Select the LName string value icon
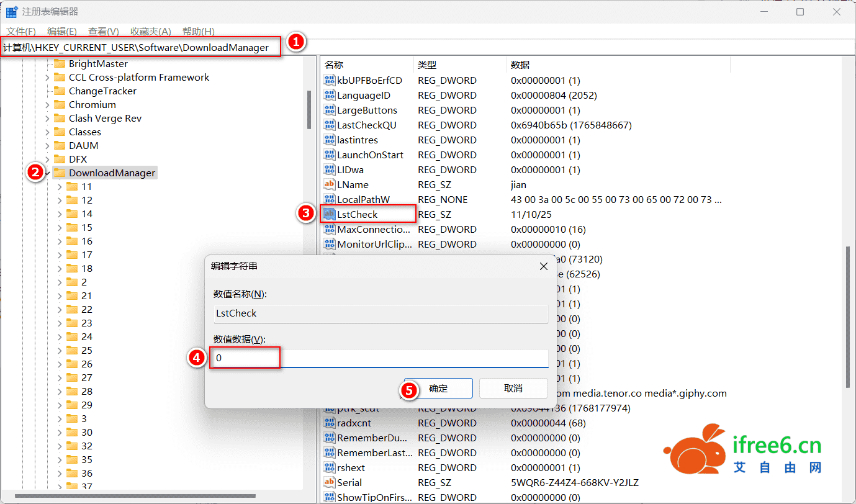 pyautogui.click(x=329, y=185)
